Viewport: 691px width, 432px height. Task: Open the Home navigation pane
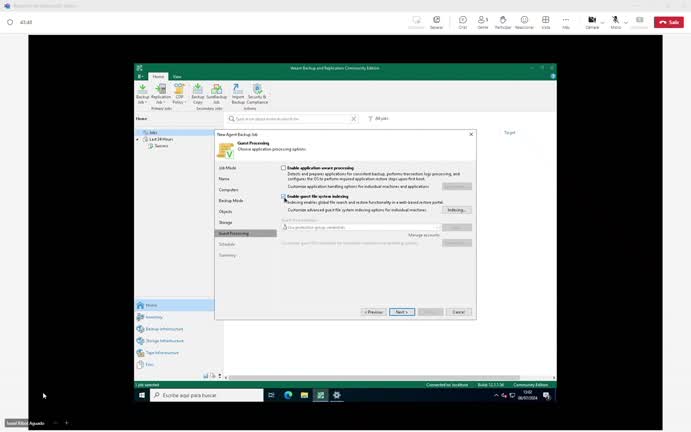click(x=174, y=305)
